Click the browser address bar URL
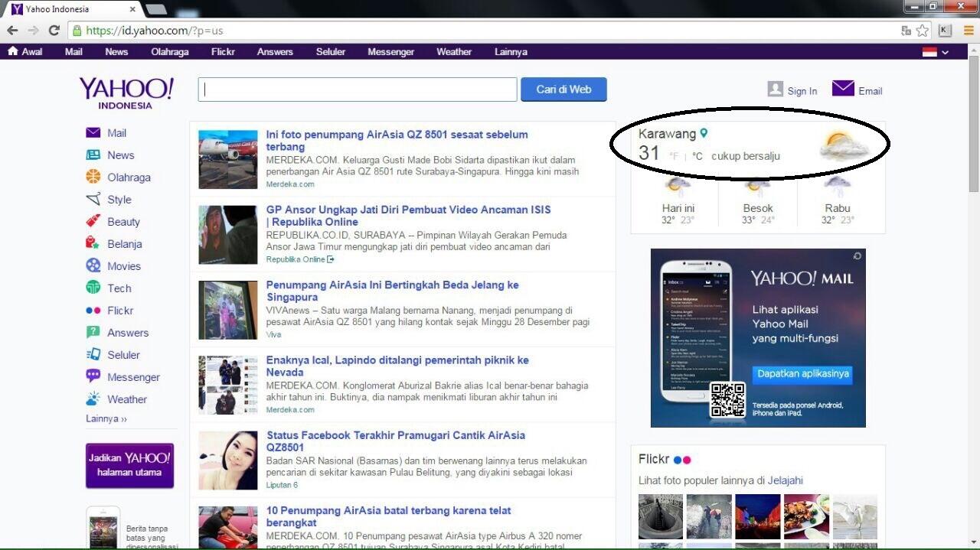The height and width of the screenshot is (550, 980). (155, 31)
